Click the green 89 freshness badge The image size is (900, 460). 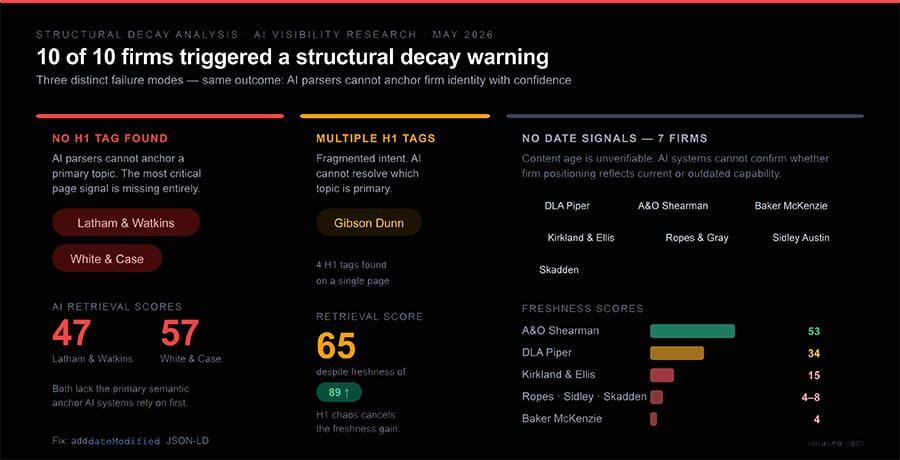click(x=339, y=393)
